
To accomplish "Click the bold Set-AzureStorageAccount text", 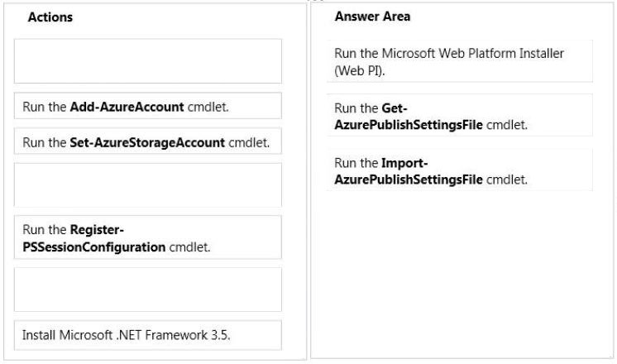I will tap(147, 142).
